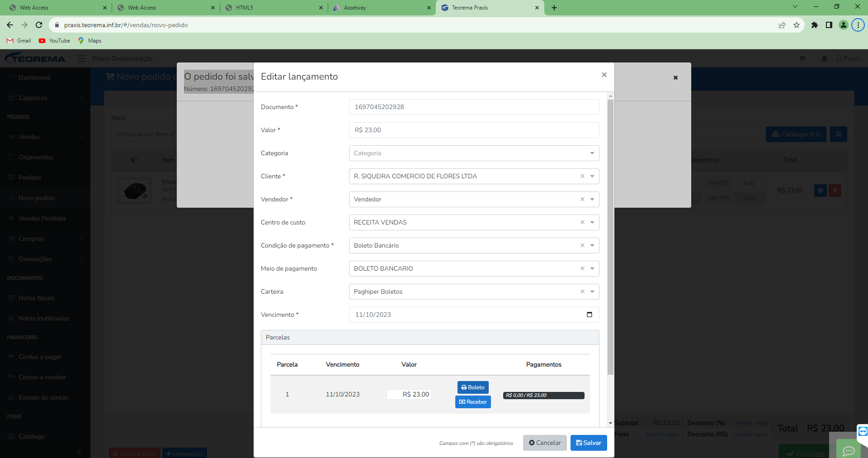Open Notas fiscais in the sidebar
The image size is (868, 458).
36,298
